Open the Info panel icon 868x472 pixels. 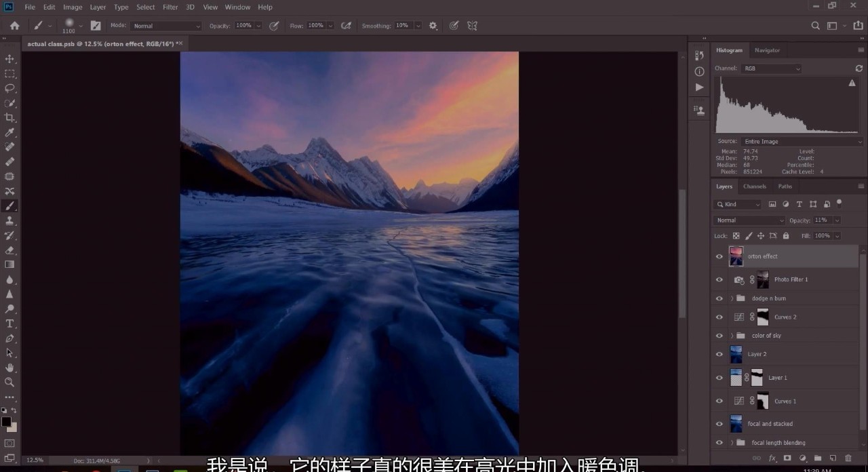tap(699, 71)
